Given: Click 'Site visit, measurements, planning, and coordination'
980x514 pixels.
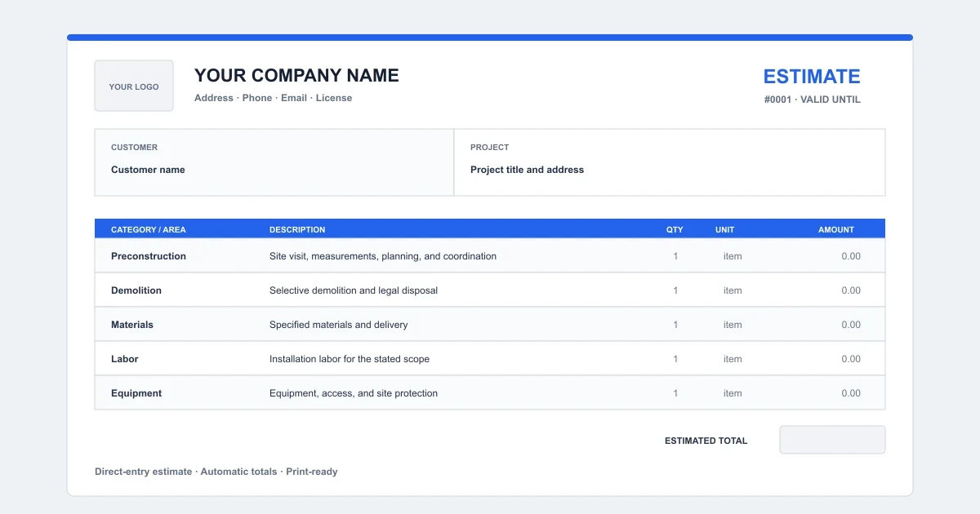Looking at the screenshot, I should point(383,256).
